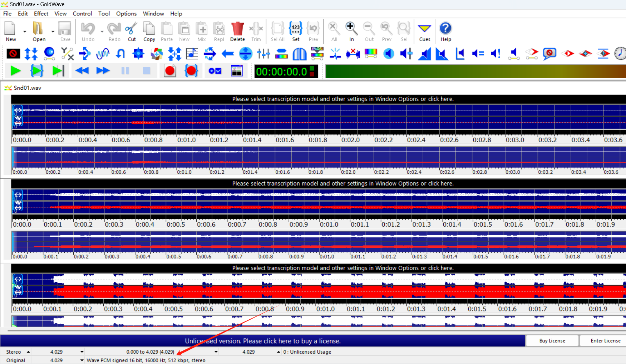This screenshot has height=364, width=626.
Task: Open the speech bubble censor icon
Action: pyautogui.click(x=549, y=54)
